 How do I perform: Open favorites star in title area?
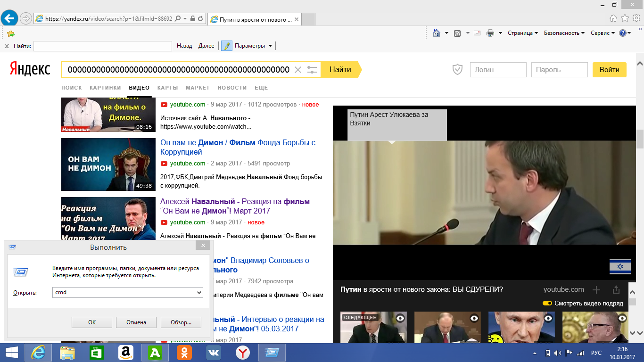(x=625, y=18)
